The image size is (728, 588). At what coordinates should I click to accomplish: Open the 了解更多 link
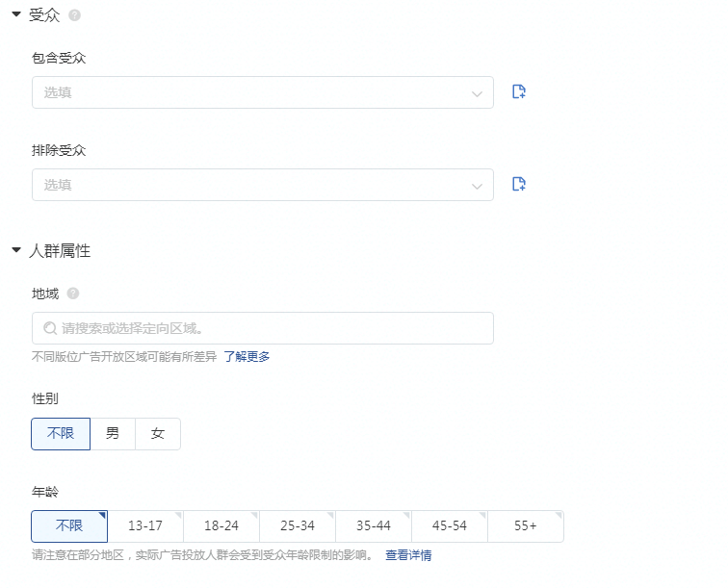[x=247, y=356]
